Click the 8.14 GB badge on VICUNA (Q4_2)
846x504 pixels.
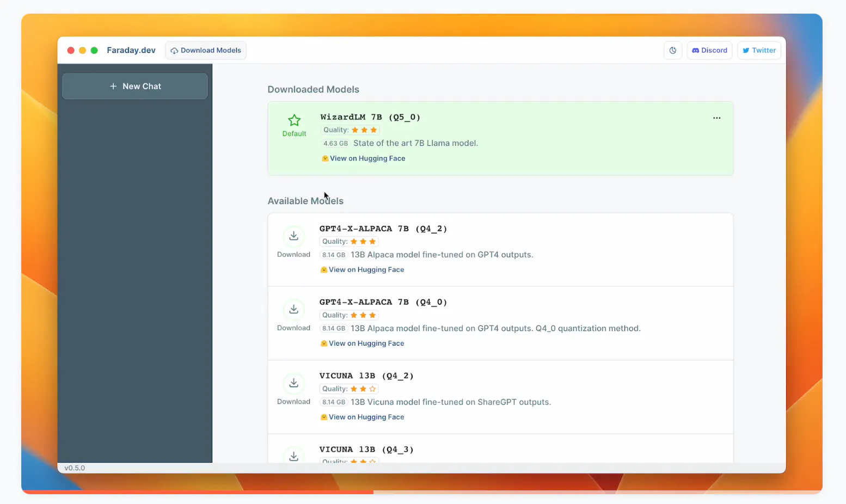pos(334,402)
